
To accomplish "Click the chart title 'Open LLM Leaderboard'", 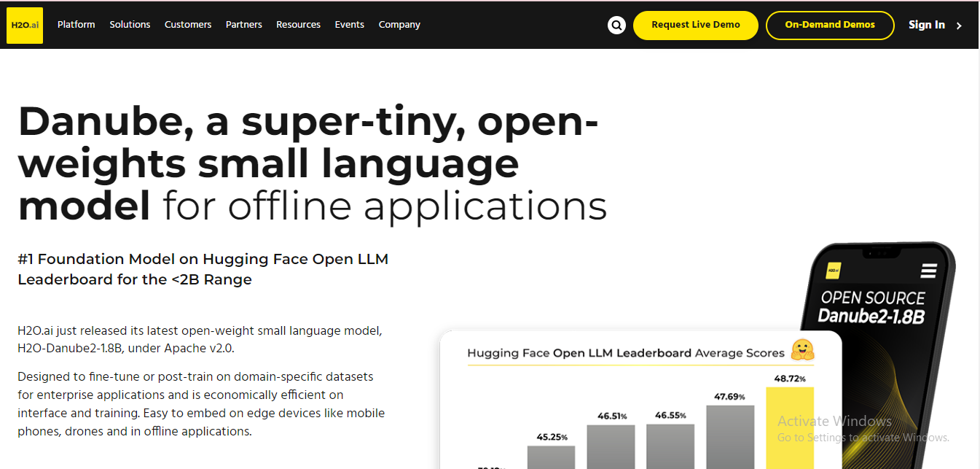I will 622,353.
